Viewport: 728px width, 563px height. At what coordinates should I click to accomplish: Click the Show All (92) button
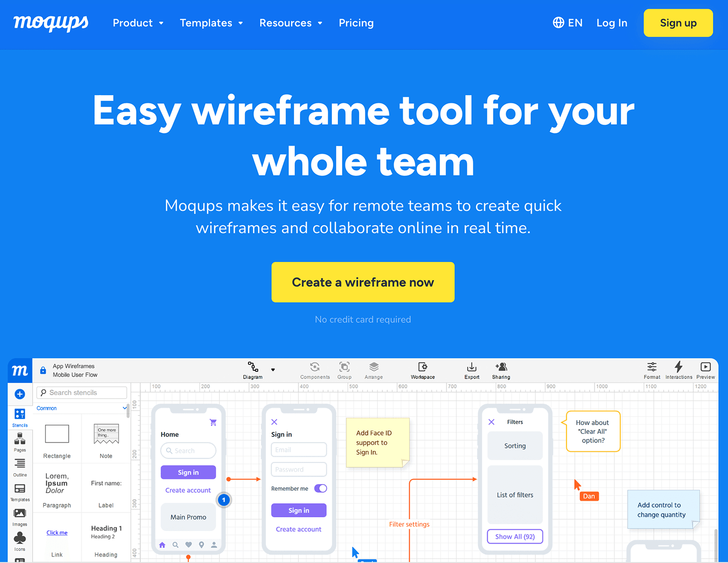pyautogui.click(x=515, y=536)
